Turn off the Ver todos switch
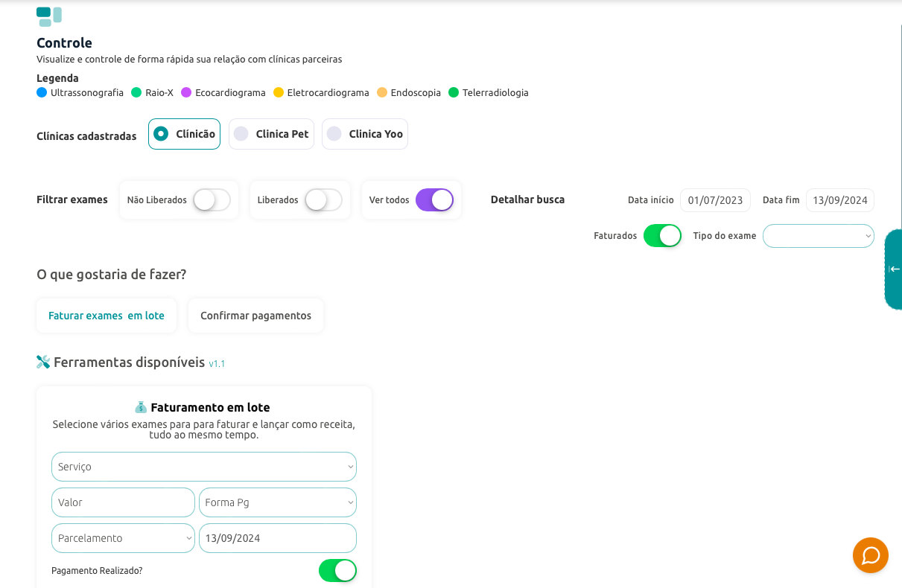 coord(434,200)
